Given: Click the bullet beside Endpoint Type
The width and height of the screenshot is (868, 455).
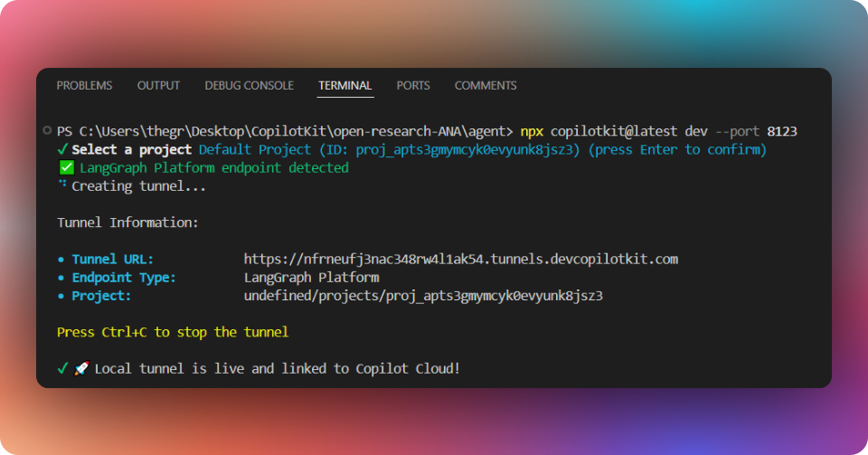Looking at the screenshot, I should pyautogui.click(x=61, y=278).
